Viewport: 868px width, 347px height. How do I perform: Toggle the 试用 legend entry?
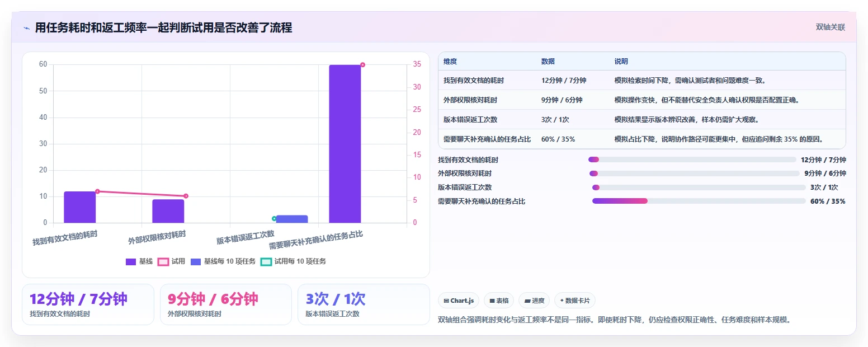(x=172, y=261)
